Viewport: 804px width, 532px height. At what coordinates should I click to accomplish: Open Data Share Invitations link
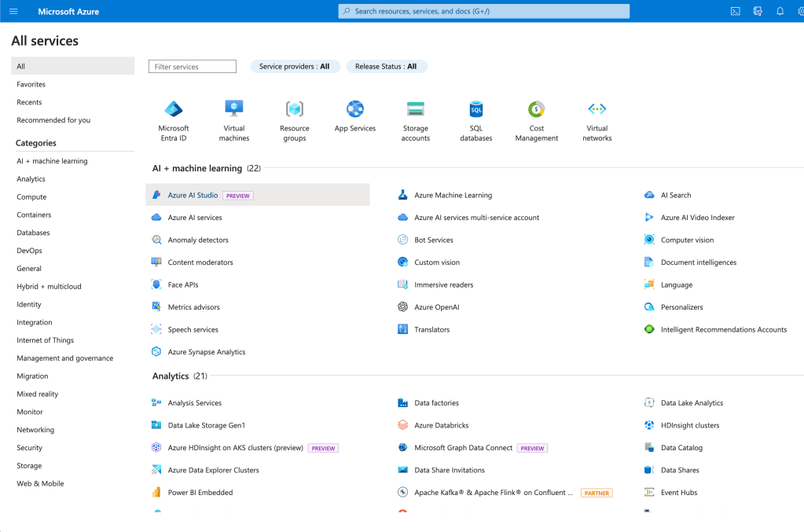point(450,470)
